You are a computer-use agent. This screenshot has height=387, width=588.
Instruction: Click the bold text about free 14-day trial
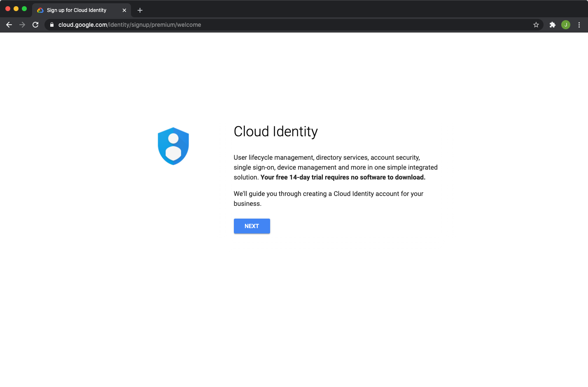(343, 177)
